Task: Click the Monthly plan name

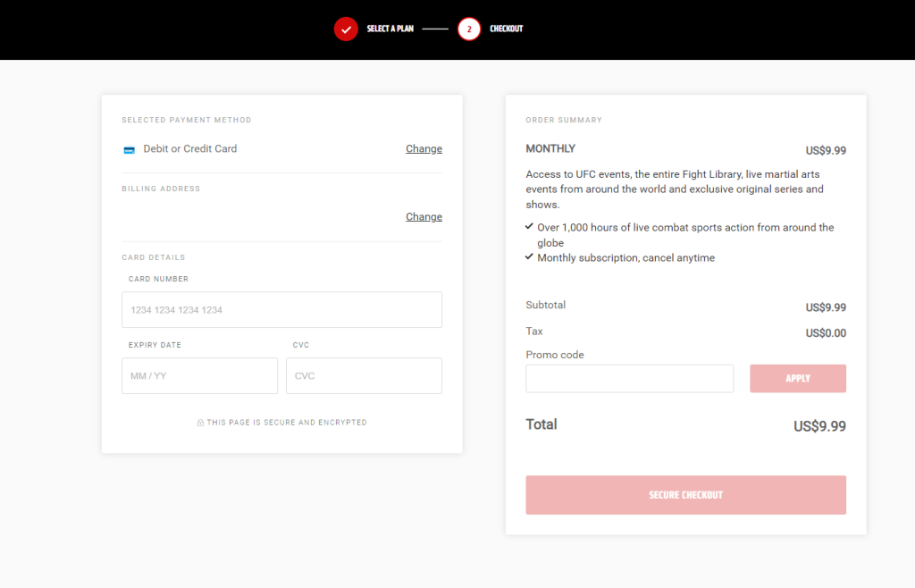Action: coord(550,148)
